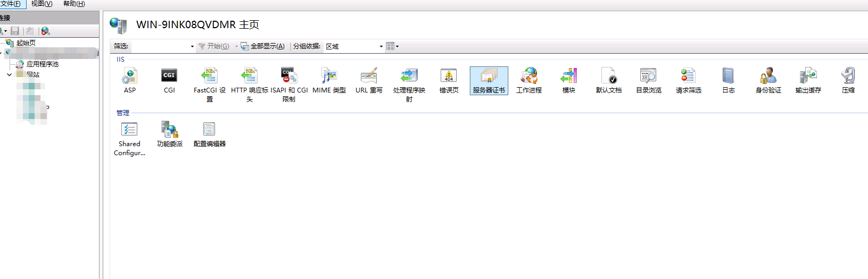Open 模块 (modules) feature
The height and width of the screenshot is (279, 868).
[x=569, y=81]
